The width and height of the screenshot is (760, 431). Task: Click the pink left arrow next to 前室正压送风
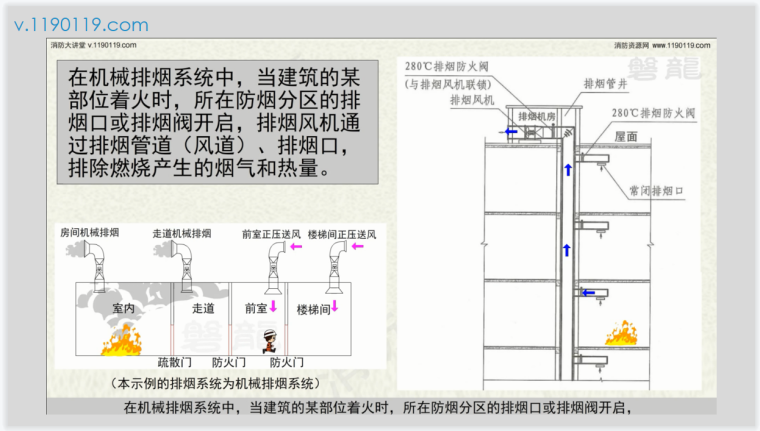294,245
